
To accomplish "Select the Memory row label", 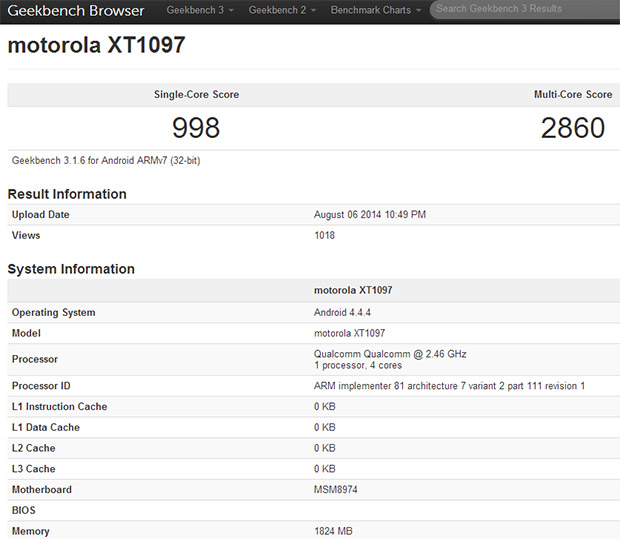I will (31, 531).
